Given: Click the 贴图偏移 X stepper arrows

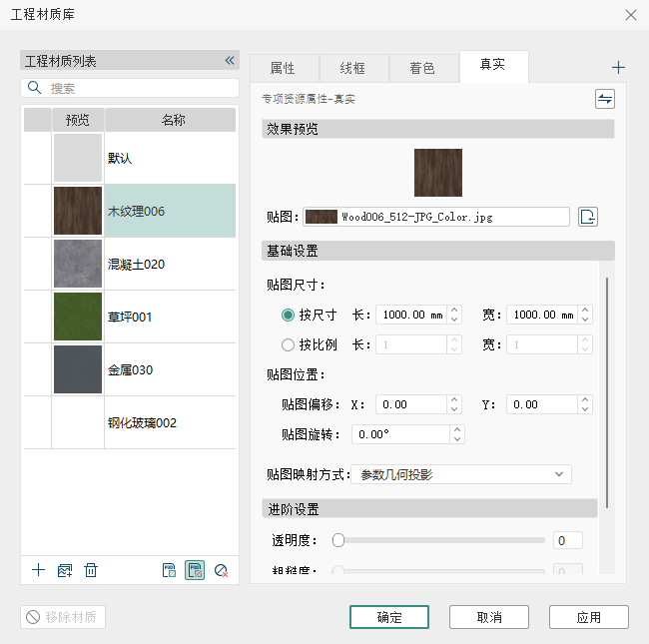Looking at the screenshot, I should pyautogui.click(x=454, y=404).
